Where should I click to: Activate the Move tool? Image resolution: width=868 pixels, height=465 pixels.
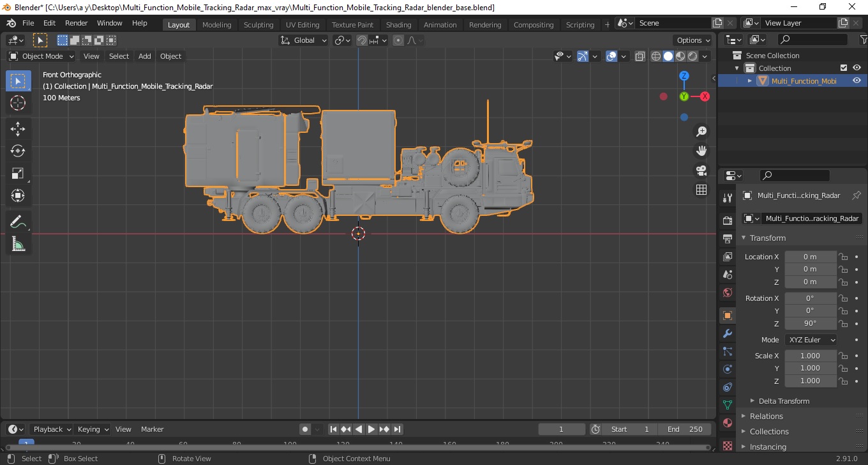click(x=18, y=128)
